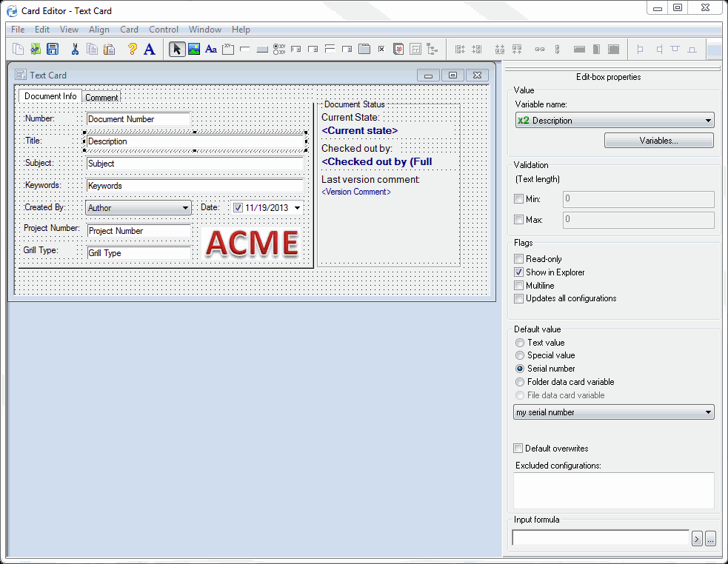
Task: Switch to the Comment tab
Action: pyautogui.click(x=101, y=98)
